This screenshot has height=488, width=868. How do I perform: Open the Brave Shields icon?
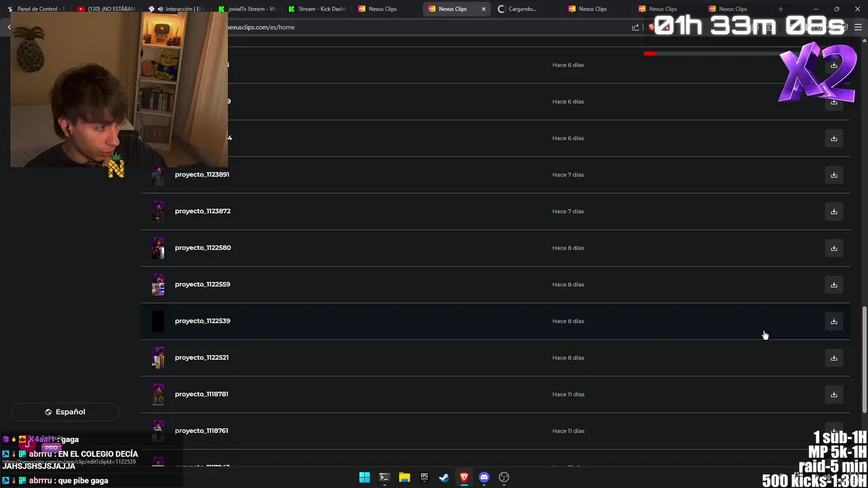pyautogui.click(x=651, y=27)
